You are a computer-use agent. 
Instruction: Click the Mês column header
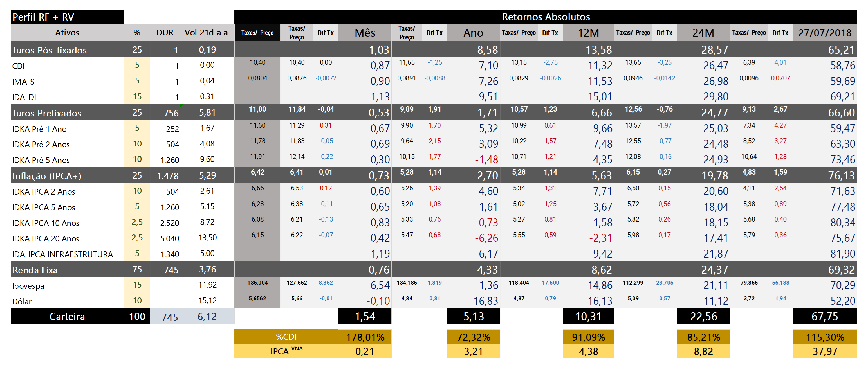click(x=365, y=33)
